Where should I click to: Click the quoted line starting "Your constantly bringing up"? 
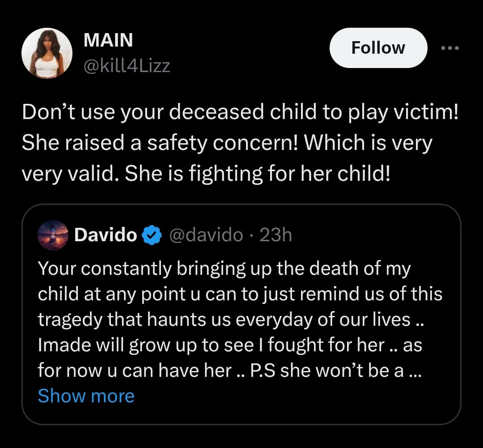coord(224,269)
